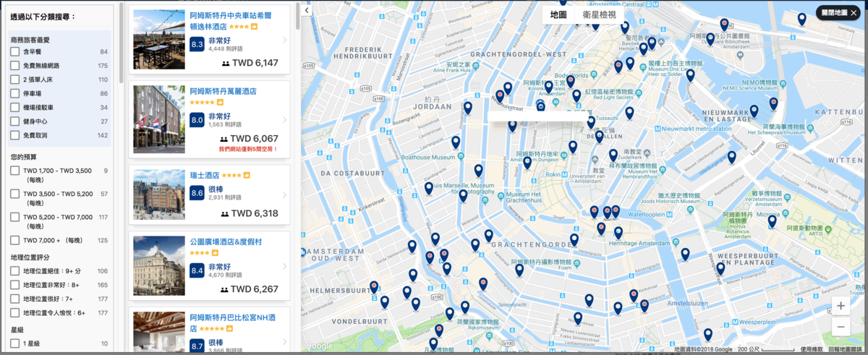Click the 回報地圖錯誤 link

point(846,349)
